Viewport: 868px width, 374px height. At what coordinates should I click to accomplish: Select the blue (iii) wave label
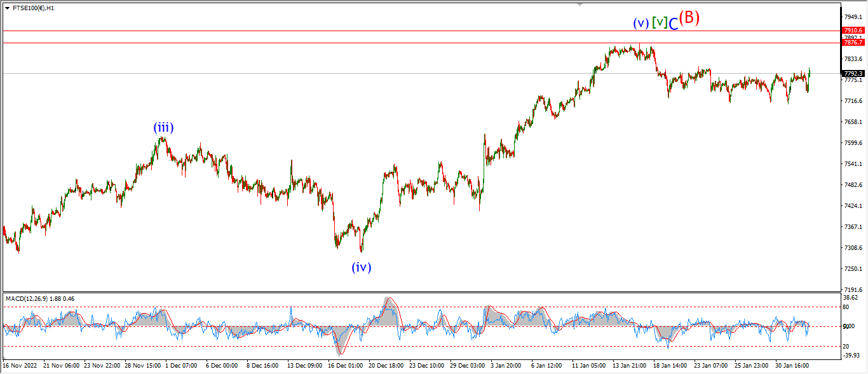(x=163, y=128)
